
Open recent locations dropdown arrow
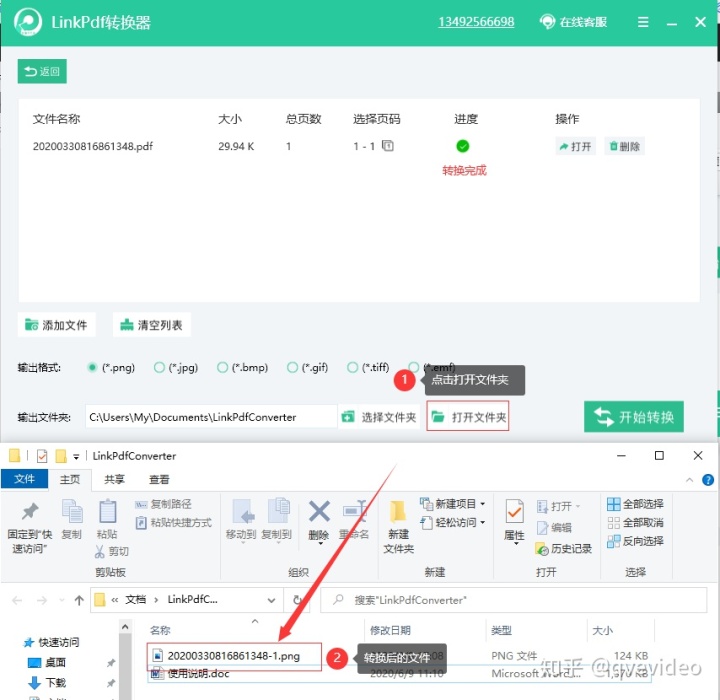(62, 600)
